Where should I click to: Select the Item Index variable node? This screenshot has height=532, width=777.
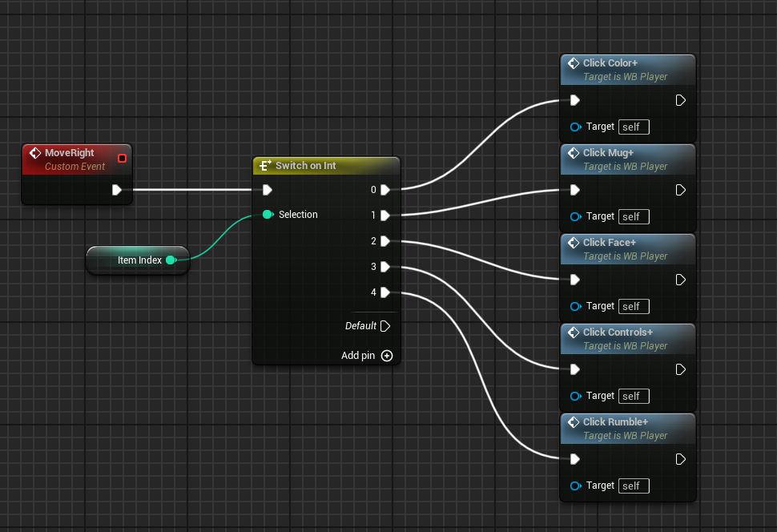[x=138, y=260]
